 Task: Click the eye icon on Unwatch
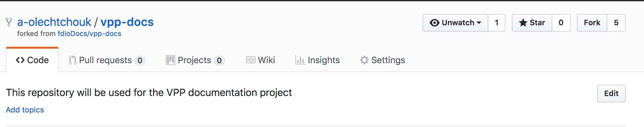(435, 23)
